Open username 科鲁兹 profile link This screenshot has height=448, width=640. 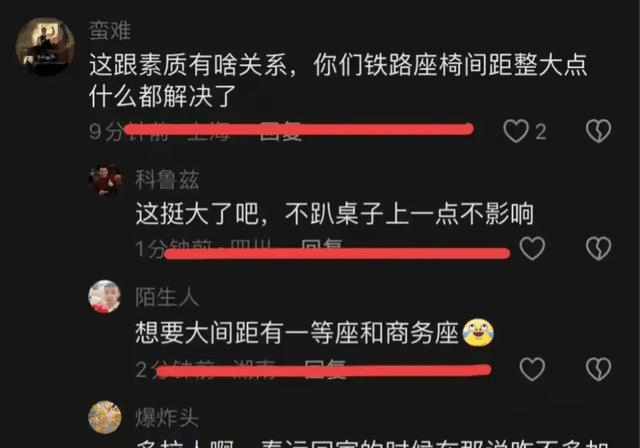click(x=167, y=180)
